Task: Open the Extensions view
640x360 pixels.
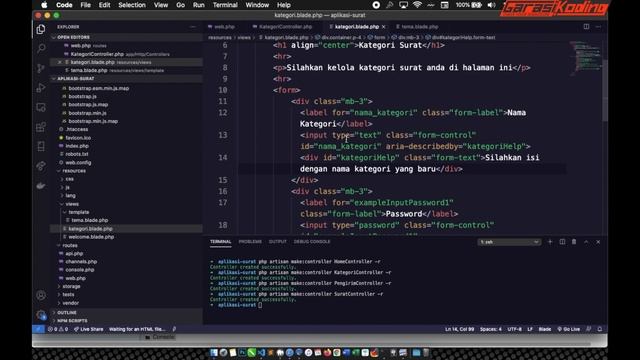Action: pos(41,127)
